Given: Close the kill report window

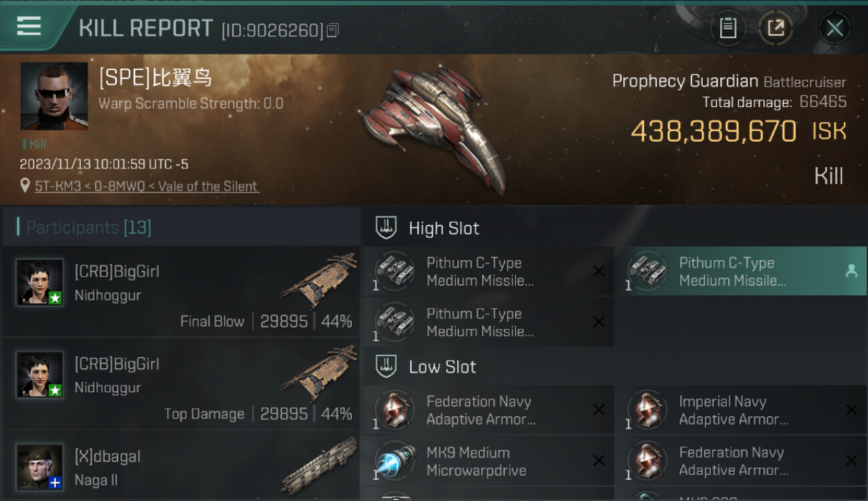Looking at the screenshot, I should (x=835, y=28).
